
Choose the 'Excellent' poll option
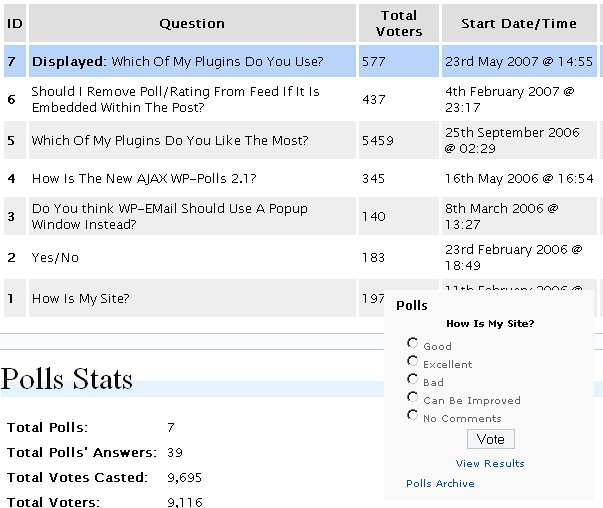[412, 362]
